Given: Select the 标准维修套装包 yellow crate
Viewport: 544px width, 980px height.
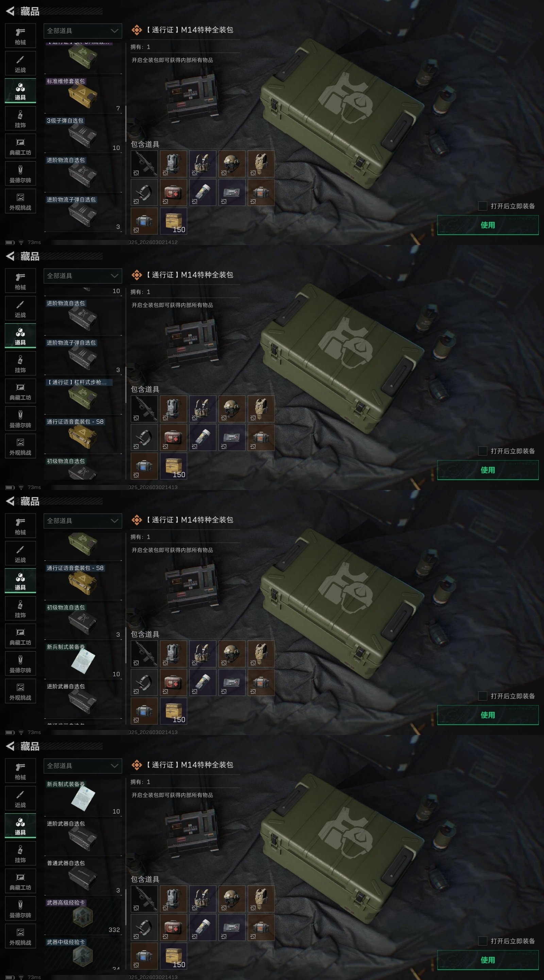Looking at the screenshot, I should [83, 94].
